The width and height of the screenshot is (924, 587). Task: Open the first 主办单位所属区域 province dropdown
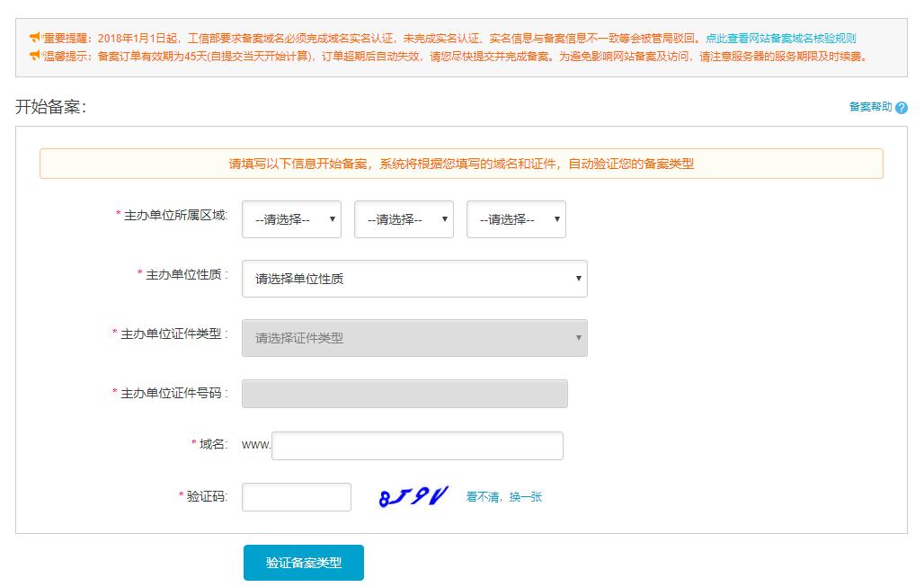pyautogui.click(x=291, y=218)
